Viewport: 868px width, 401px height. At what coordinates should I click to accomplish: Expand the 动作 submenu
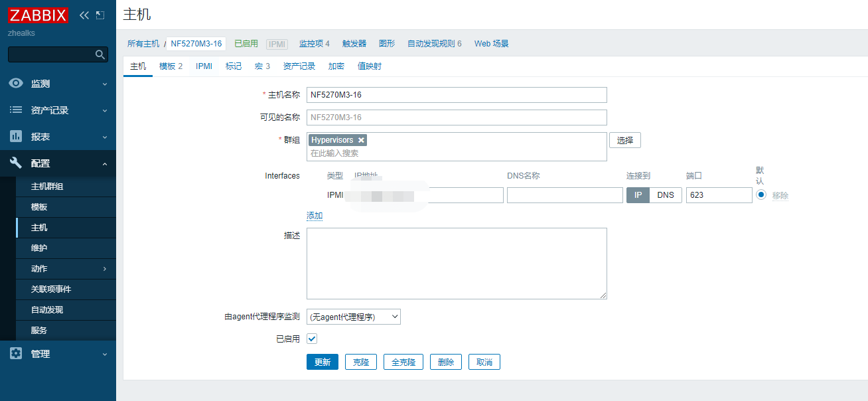click(x=104, y=269)
